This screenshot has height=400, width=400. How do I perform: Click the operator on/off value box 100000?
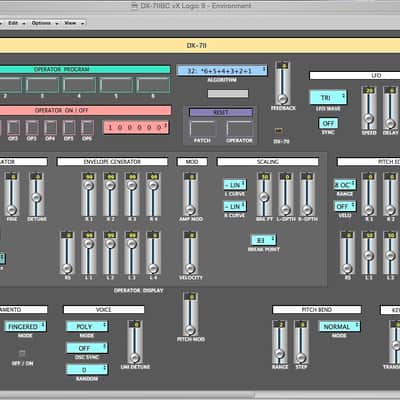pyautogui.click(x=136, y=127)
